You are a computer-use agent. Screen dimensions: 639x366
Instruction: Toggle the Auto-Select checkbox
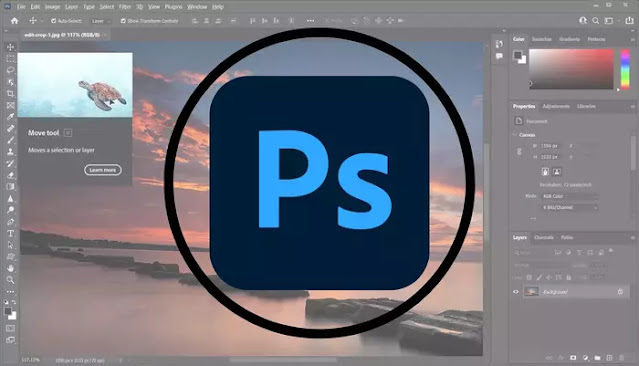tap(53, 21)
